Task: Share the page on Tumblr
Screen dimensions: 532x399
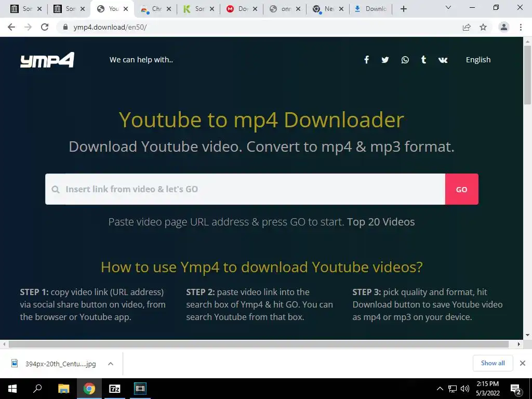Action: (423, 60)
